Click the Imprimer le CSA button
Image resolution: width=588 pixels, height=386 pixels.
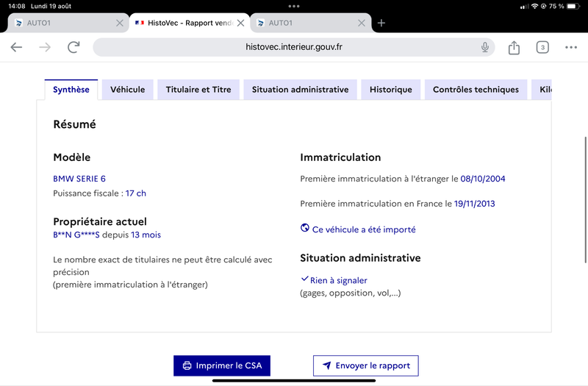(x=222, y=365)
